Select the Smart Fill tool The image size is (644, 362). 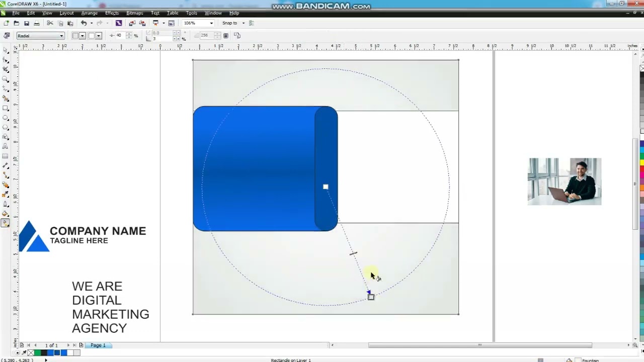pyautogui.click(x=6, y=98)
